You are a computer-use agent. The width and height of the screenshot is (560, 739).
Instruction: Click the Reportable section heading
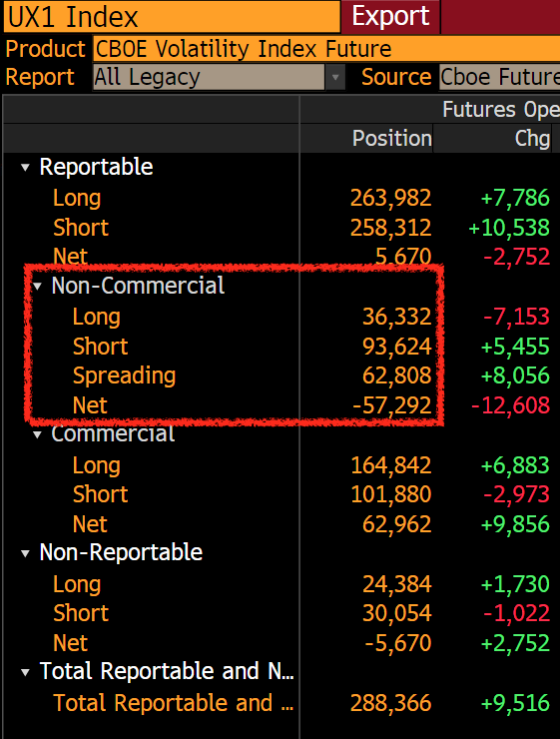(x=96, y=168)
